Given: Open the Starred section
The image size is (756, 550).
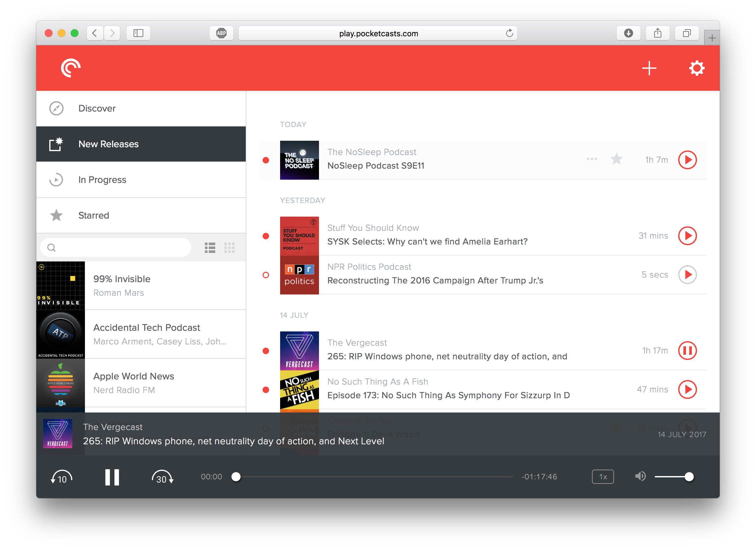Looking at the screenshot, I should point(141,215).
